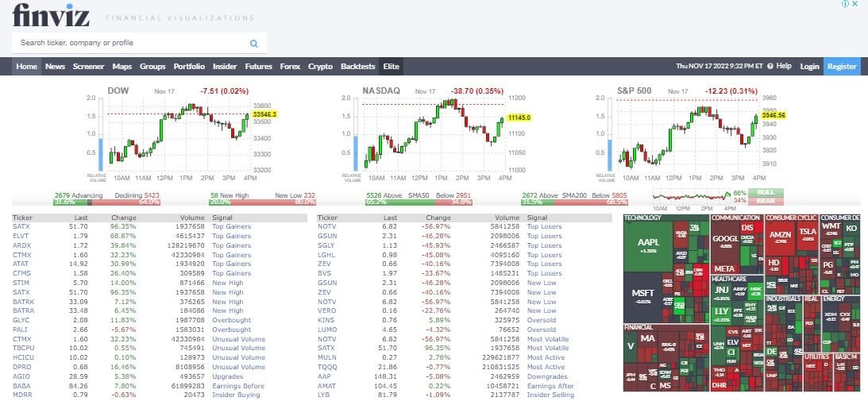The image size is (868, 401).
Task: Open the Forex menu item
Action: coord(290,67)
